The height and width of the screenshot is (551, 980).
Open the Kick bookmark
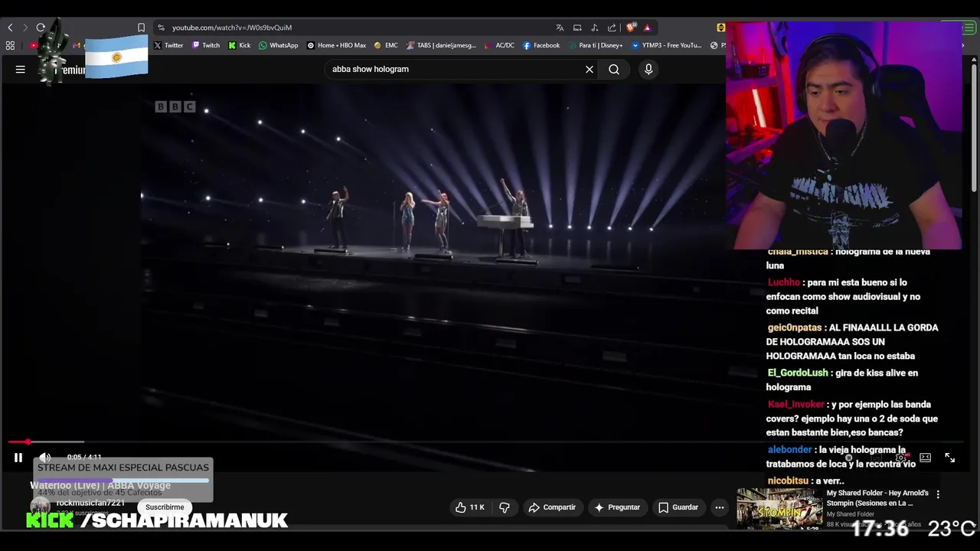click(240, 45)
